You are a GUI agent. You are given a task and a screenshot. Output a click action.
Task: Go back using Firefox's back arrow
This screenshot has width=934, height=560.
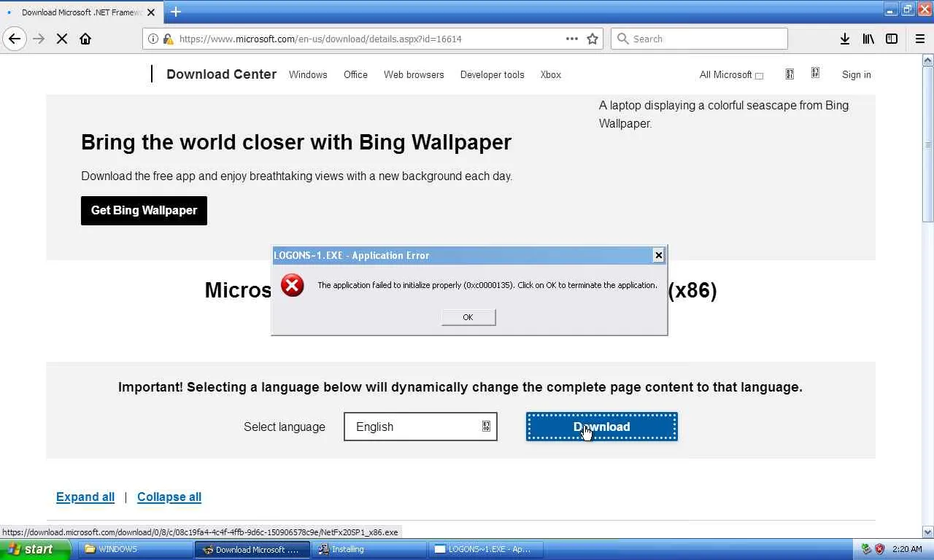pyautogui.click(x=15, y=39)
